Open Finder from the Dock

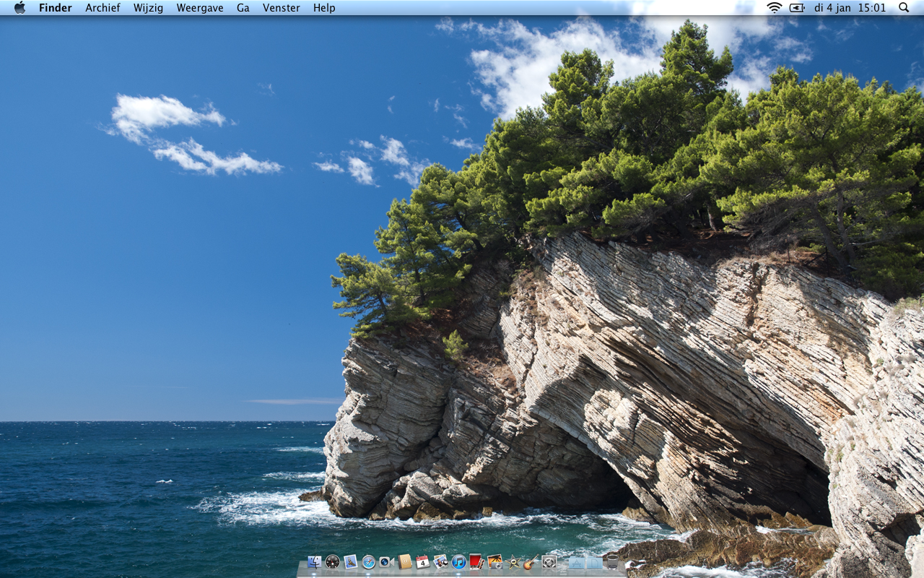pos(314,562)
